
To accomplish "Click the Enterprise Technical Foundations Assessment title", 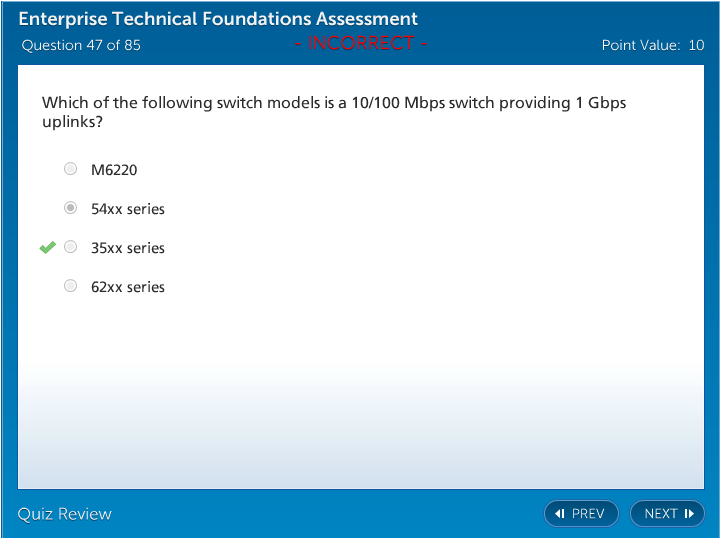I will (x=218, y=20).
